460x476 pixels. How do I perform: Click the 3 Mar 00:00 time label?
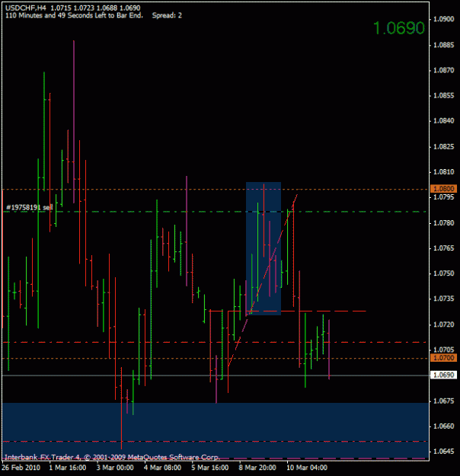pos(115,468)
